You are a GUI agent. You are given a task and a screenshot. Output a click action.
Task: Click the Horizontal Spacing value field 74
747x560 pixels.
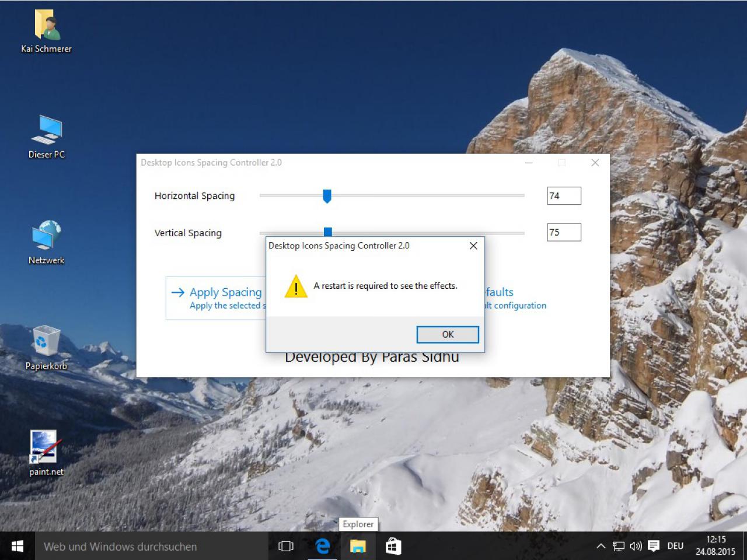[x=564, y=196]
